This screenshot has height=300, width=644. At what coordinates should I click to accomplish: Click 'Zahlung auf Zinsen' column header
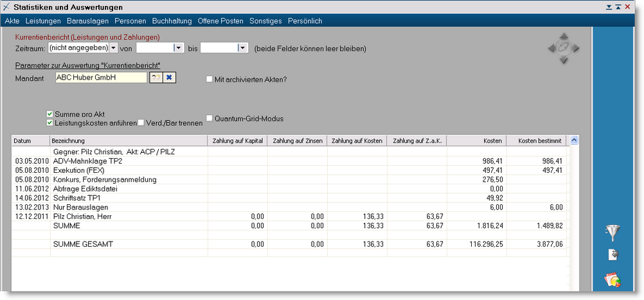298,141
